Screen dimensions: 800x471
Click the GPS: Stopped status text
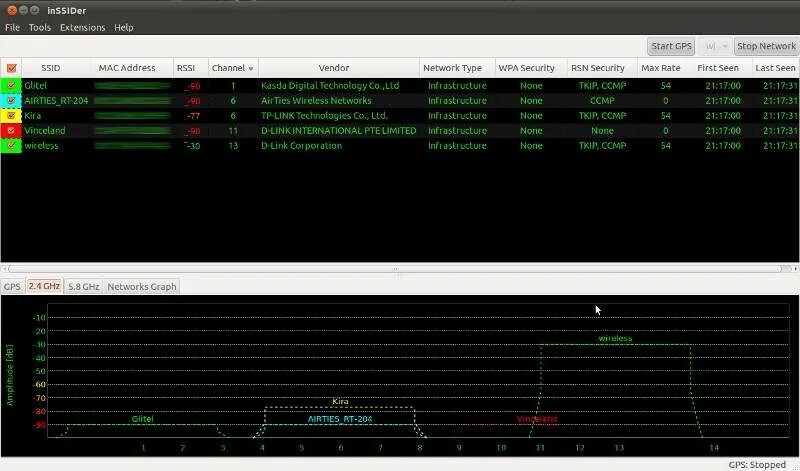tap(757, 465)
